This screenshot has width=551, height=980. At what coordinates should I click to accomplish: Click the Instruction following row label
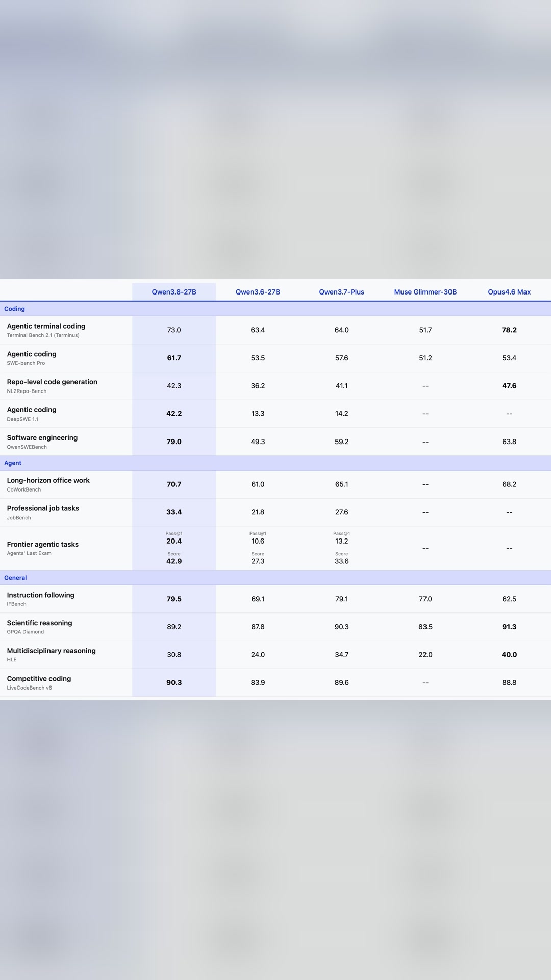click(x=41, y=595)
